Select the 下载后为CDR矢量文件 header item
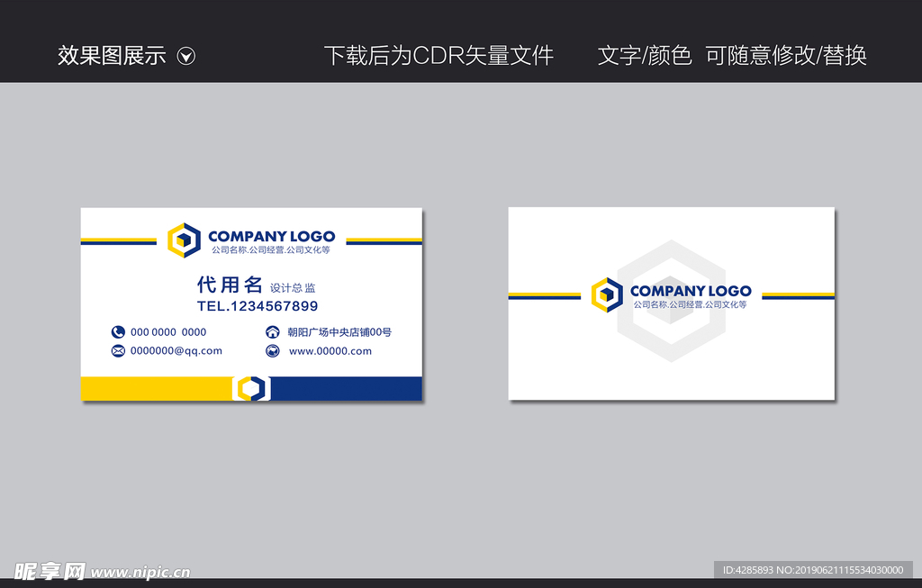 pos(441,55)
